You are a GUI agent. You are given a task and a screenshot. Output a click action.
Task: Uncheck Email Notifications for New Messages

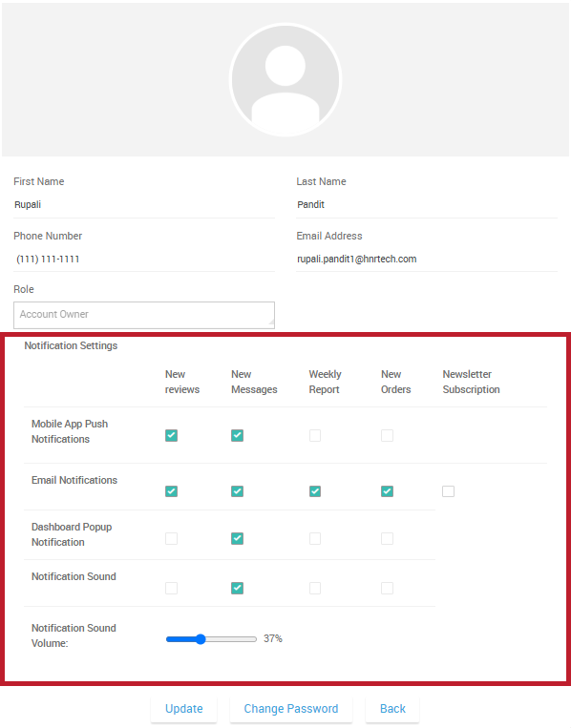[x=238, y=491]
